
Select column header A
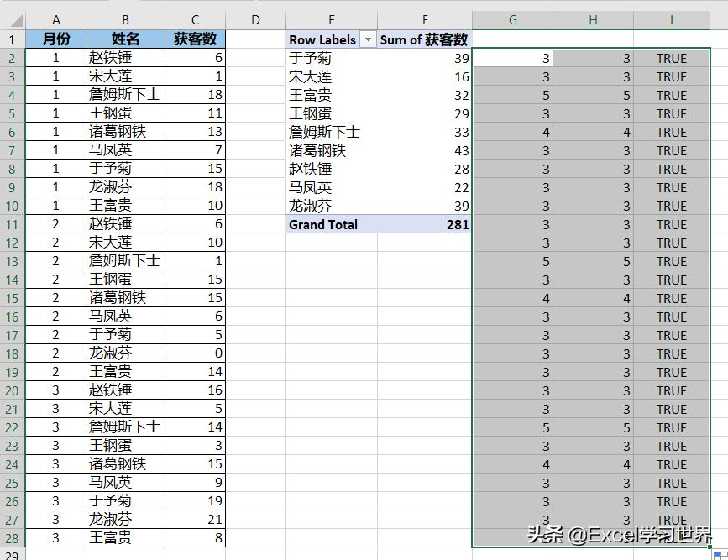(56, 18)
